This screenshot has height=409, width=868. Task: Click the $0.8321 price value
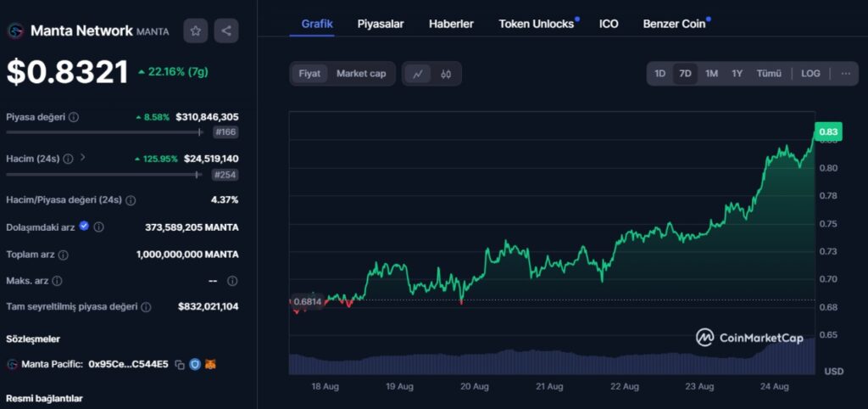pyautogui.click(x=68, y=72)
